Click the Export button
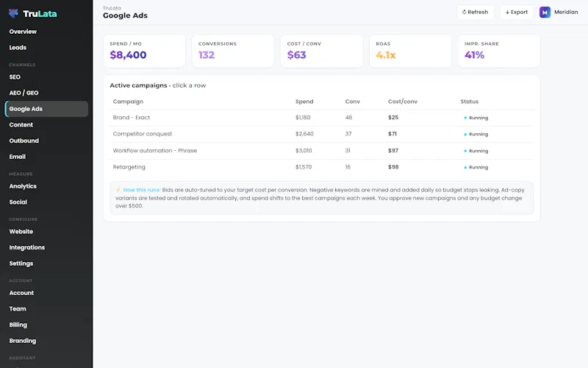588x368 pixels. point(517,12)
